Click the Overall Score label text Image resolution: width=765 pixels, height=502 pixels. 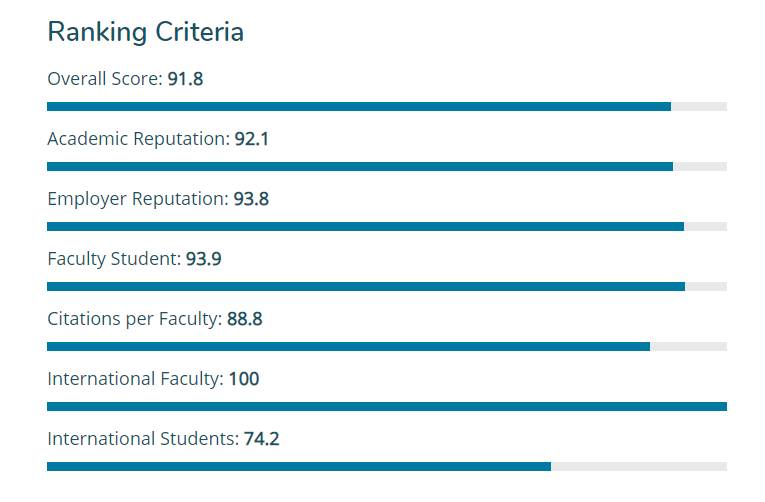click(104, 79)
